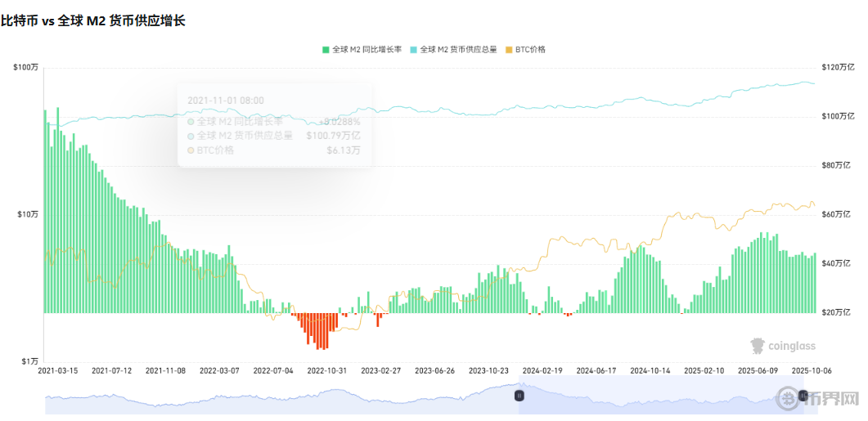Click the left handle of the zoom slider
Viewport: 868px width, 421px height.
519,396
